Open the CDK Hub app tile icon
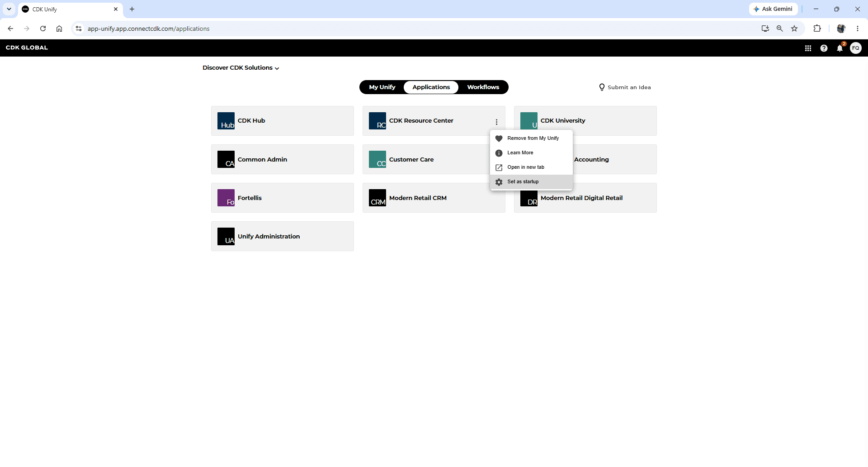The width and height of the screenshot is (868, 467). point(226,121)
